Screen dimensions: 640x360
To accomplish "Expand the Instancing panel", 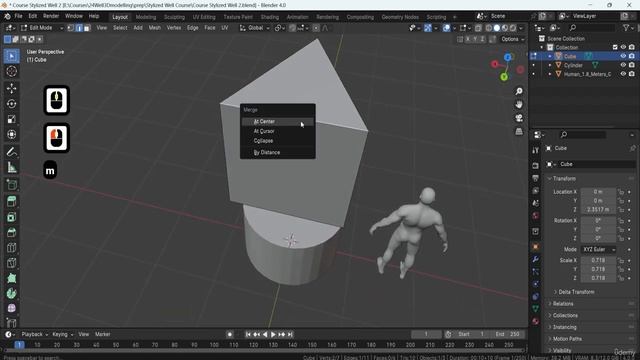I will (x=564, y=327).
